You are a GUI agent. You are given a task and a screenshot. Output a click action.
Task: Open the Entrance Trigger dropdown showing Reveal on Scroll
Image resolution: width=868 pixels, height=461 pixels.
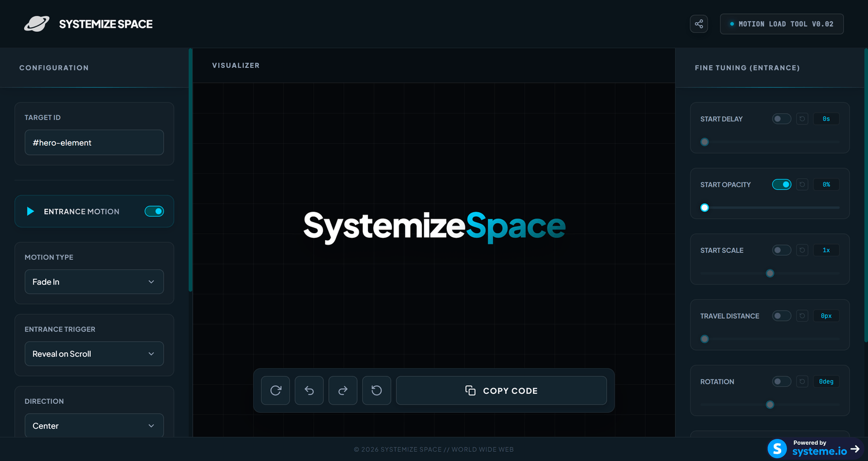coord(94,354)
